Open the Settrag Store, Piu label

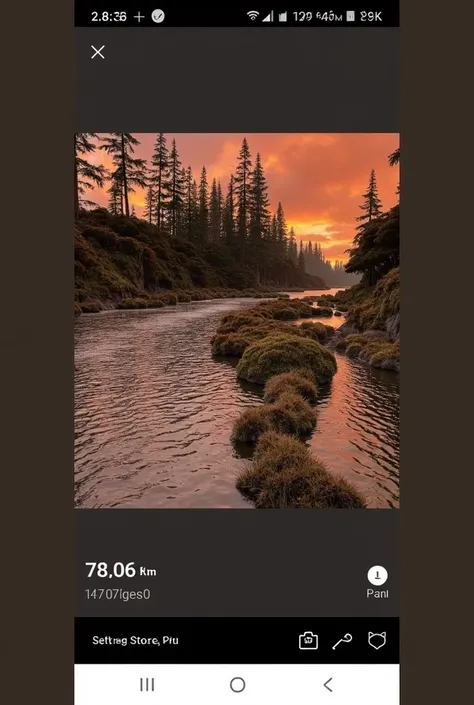[x=135, y=640]
